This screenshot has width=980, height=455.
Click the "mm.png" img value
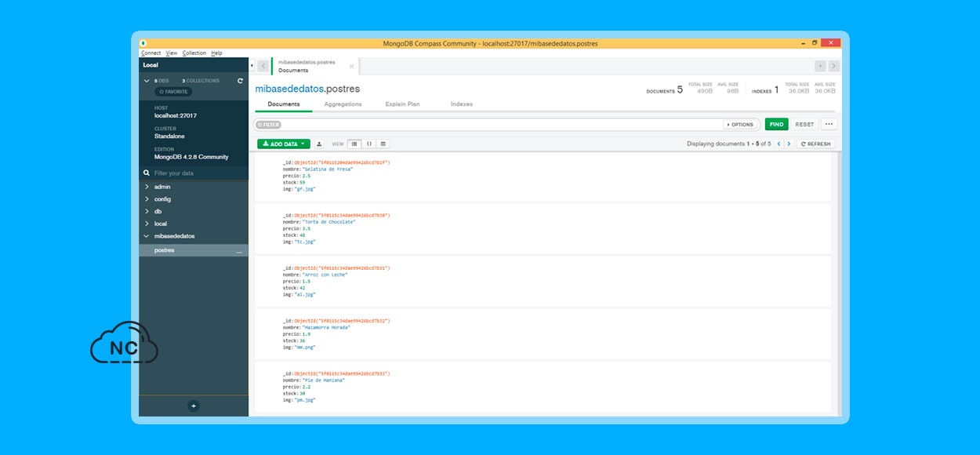tap(305, 348)
